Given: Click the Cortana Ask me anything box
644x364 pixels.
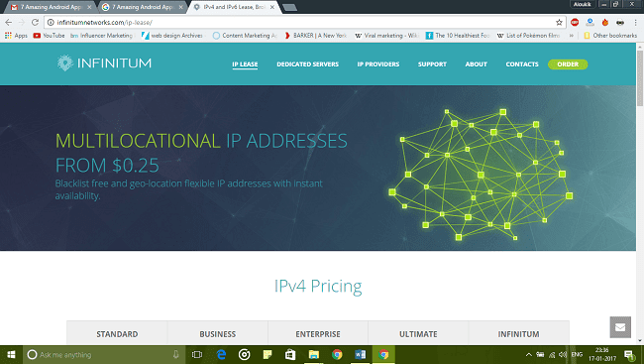Looking at the screenshot, I should (x=103, y=354).
